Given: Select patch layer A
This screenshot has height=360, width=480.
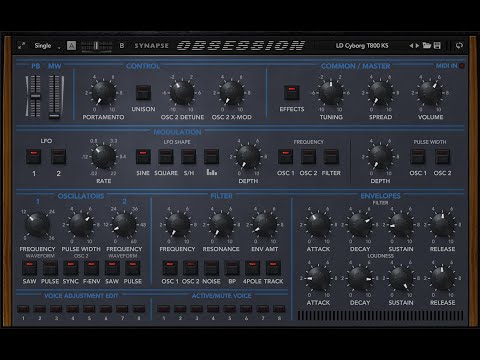Looking at the screenshot, I should point(71,46).
